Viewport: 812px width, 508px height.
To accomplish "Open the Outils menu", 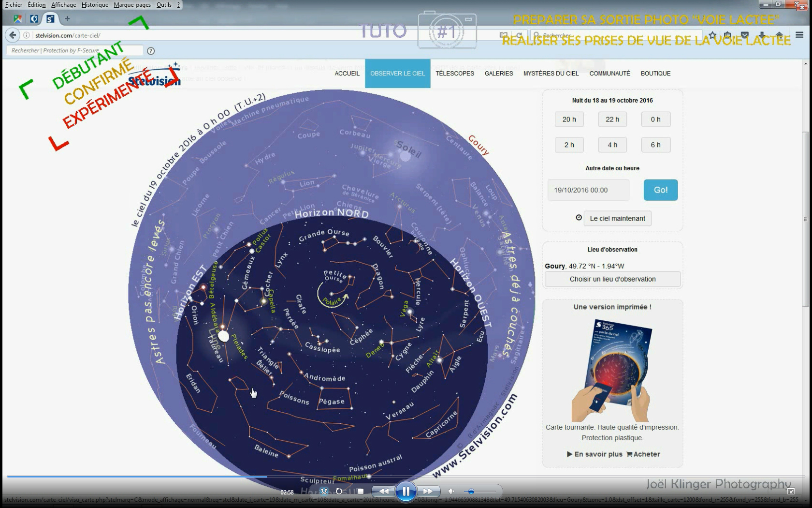I will (164, 5).
